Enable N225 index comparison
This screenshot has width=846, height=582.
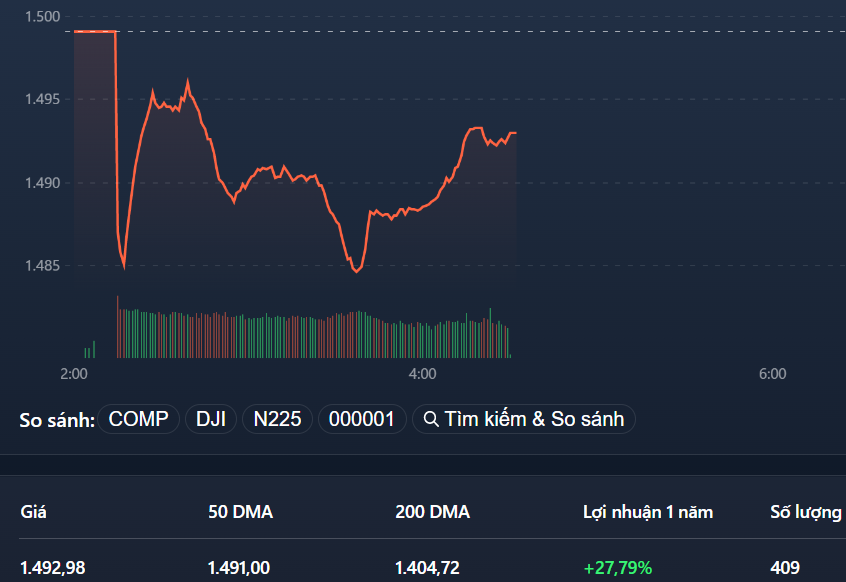tap(277, 418)
